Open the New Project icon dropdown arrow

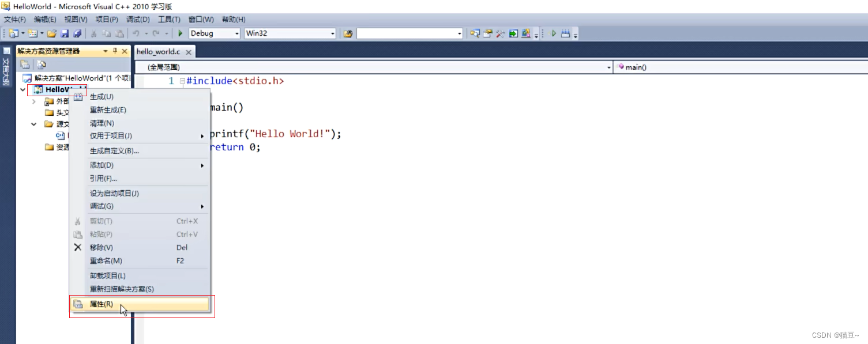[x=23, y=33]
